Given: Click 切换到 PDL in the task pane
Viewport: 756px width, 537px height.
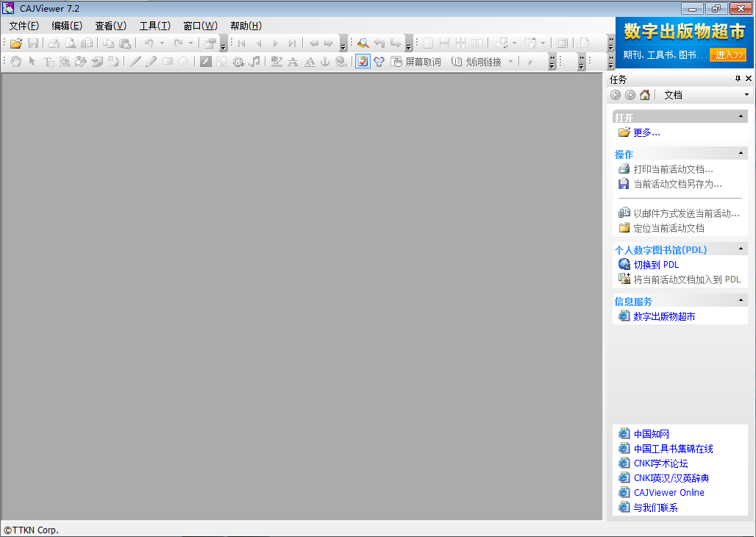Looking at the screenshot, I should pos(655,264).
